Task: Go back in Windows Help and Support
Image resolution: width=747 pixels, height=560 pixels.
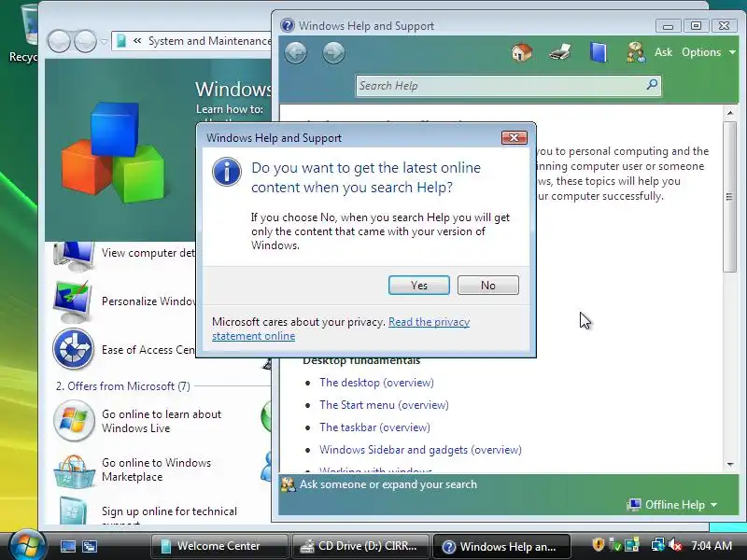Action: click(x=296, y=52)
